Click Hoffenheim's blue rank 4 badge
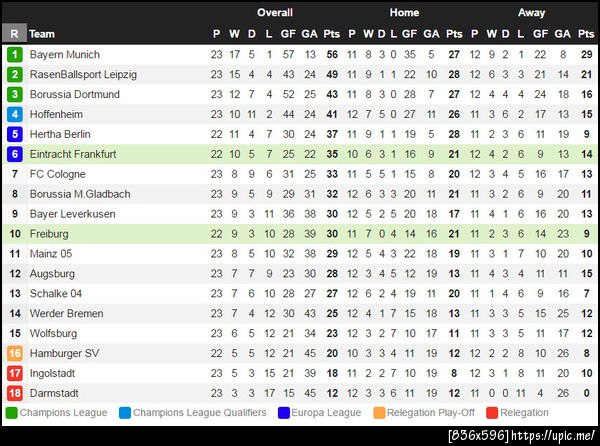600x446 pixels. point(14,114)
